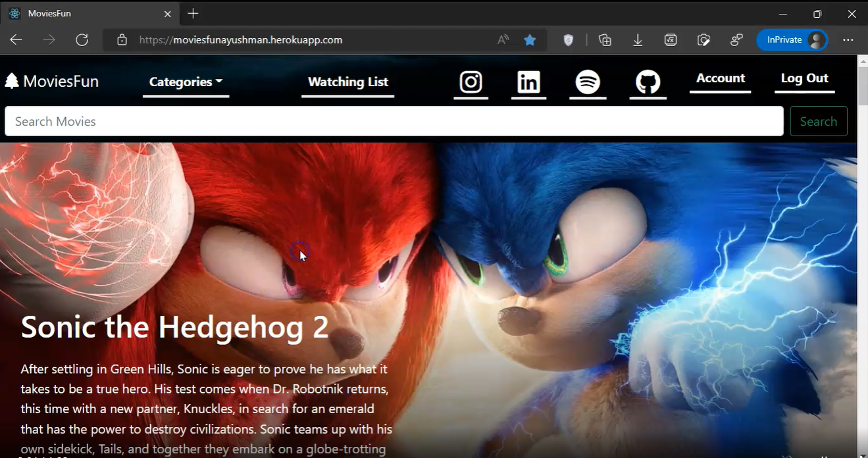Click the favorites star in address bar
This screenshot has width=868, height=458.
530,40
